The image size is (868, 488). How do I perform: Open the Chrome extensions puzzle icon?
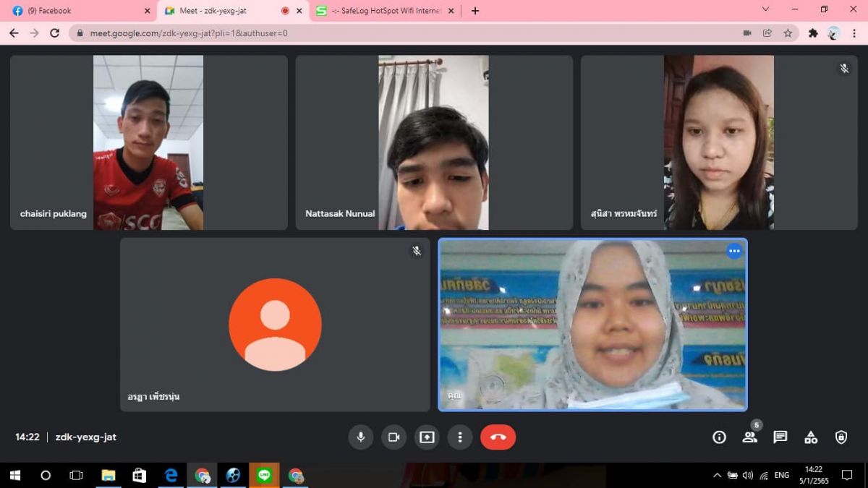tap(813, 33)
